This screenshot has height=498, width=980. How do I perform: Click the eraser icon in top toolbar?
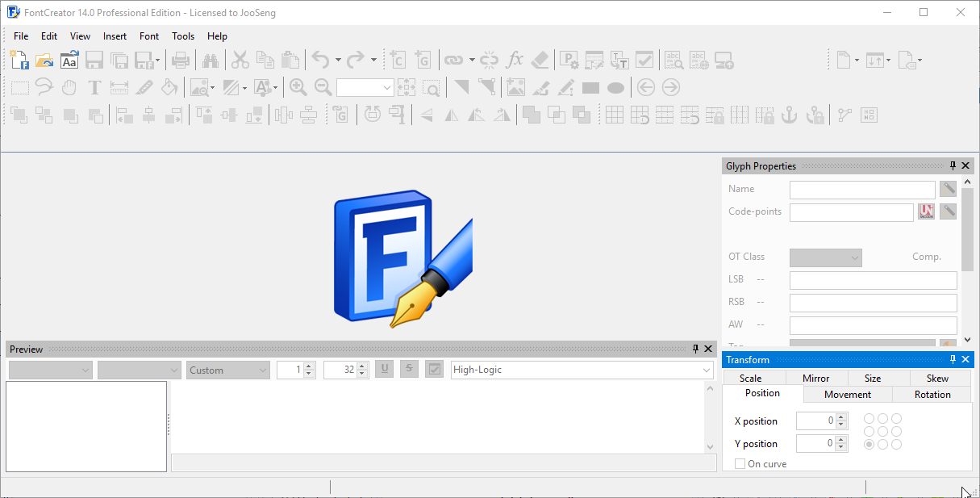540,60
